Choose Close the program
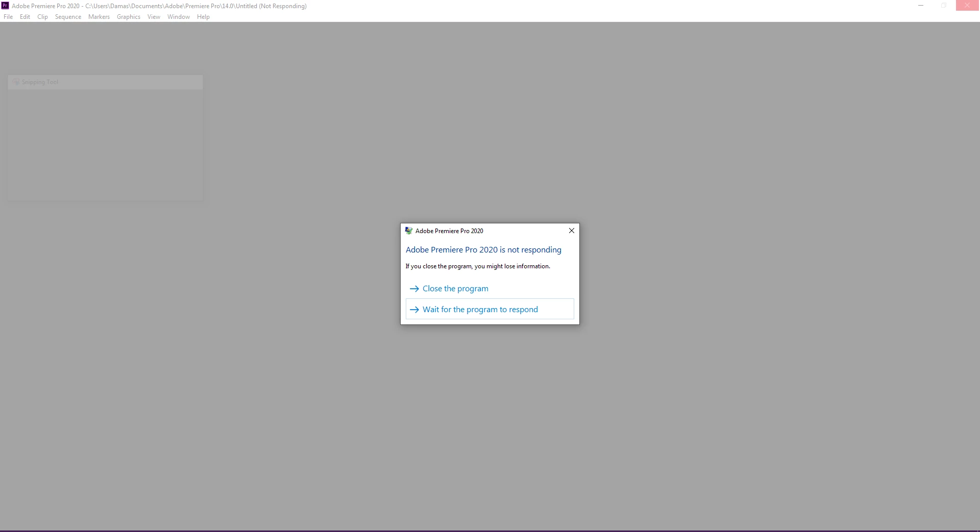The height and width of the screenshot is (532, 980). [x=490, y=289]
